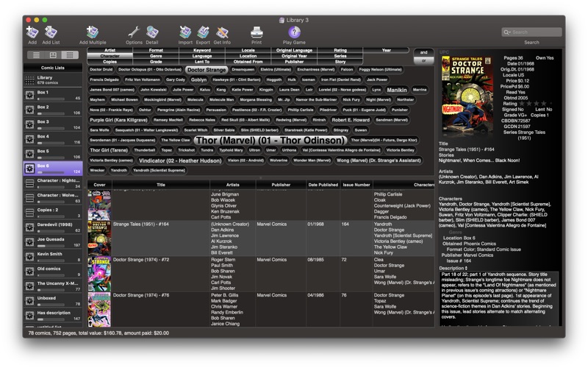
Task: Select the Goblyn character tag
Action: [x=198, y=79]
